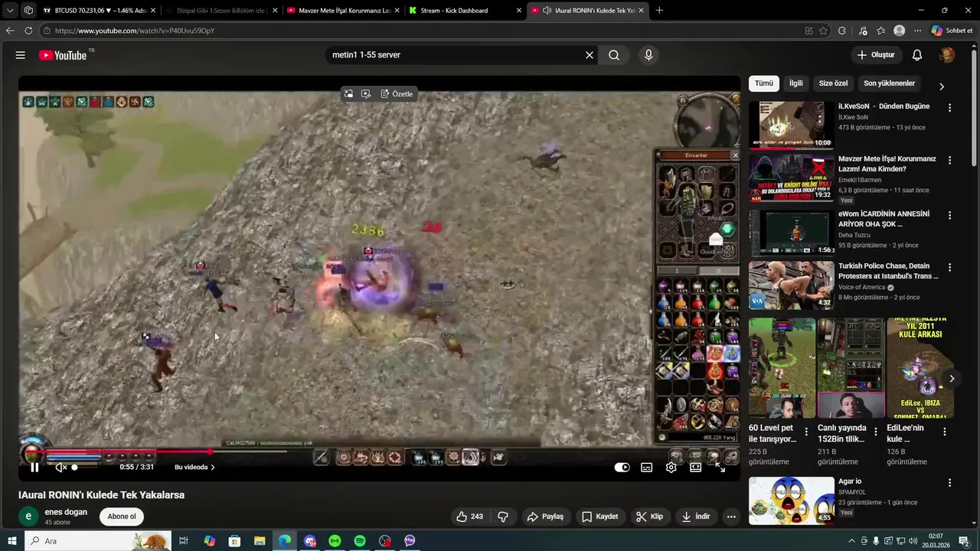The image size is (980, 551).
Task: Open the player settings gear
Action: point(671,467)
